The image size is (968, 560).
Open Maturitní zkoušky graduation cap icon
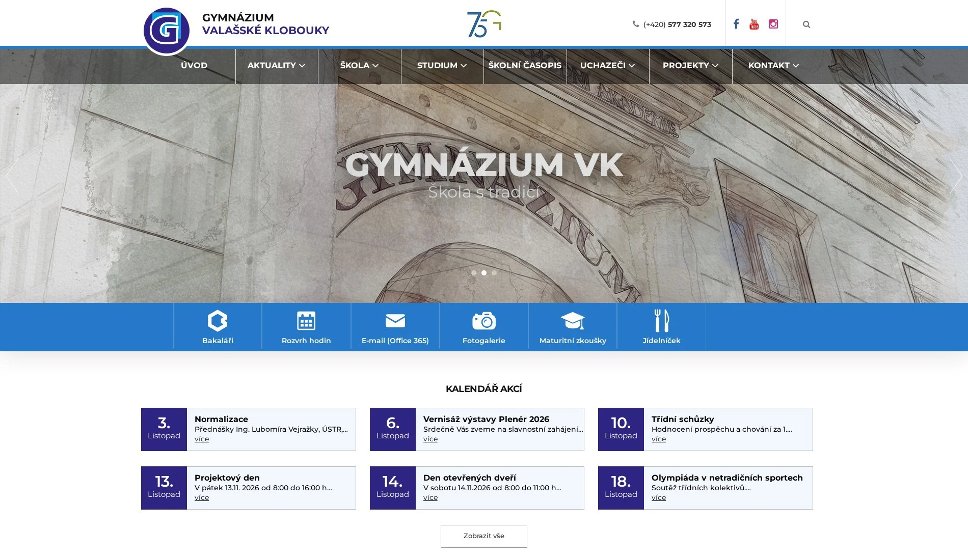pos(573,321)
